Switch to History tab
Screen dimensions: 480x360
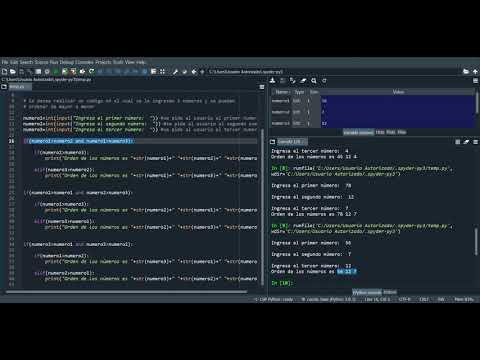(x=390, y=292)
